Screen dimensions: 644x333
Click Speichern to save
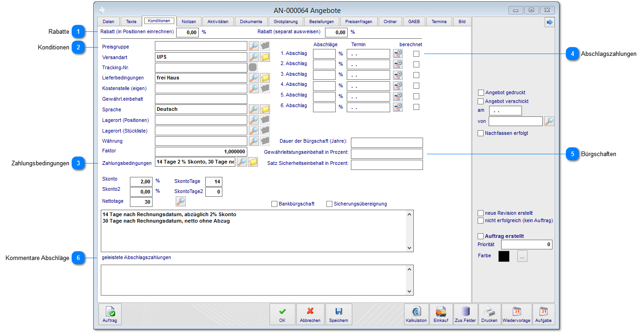[339, 315]
